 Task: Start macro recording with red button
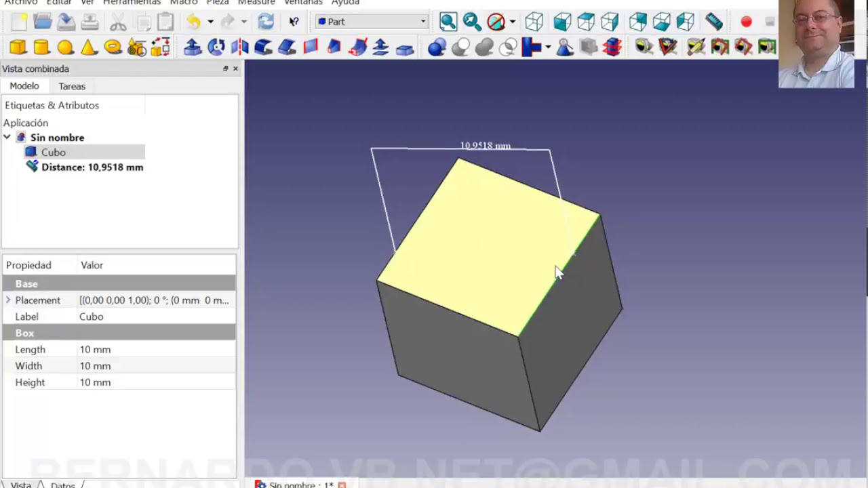(x=746, y=22)
